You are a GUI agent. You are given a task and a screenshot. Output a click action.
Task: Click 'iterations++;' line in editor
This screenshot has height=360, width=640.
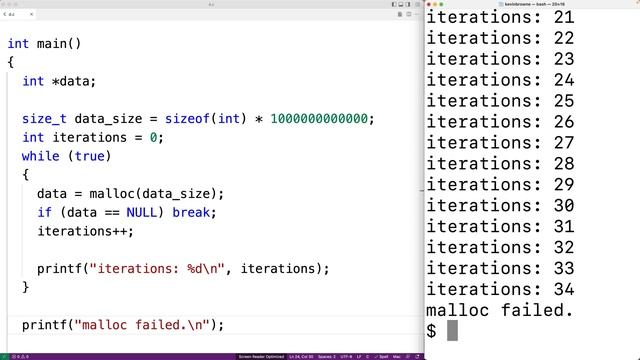[85, 231]
